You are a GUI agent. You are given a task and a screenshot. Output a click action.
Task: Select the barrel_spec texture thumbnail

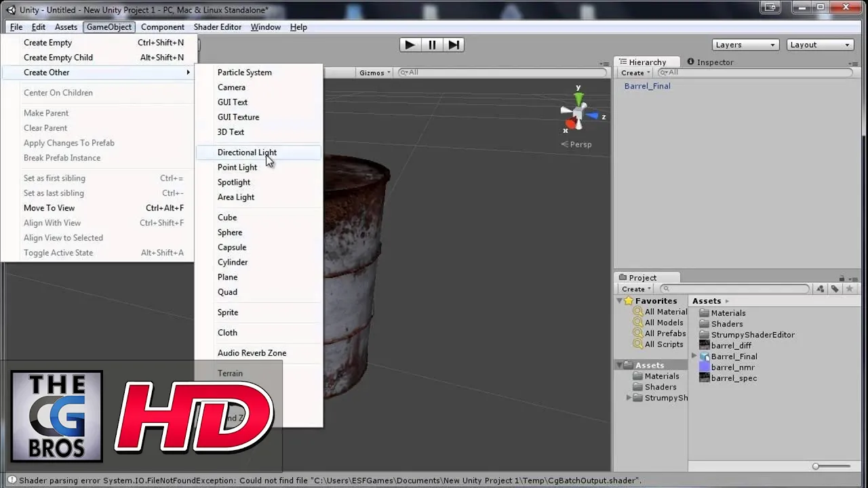point(705,378)
